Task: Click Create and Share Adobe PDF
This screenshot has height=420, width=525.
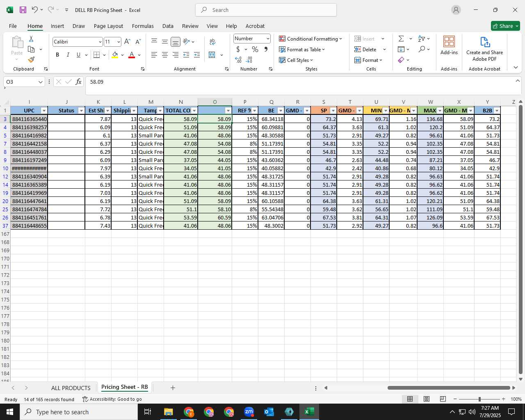Action: click(x=484, y=49)
